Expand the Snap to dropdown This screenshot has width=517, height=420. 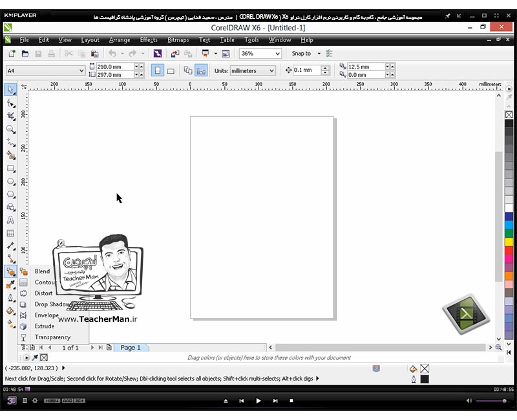(319, 54)
